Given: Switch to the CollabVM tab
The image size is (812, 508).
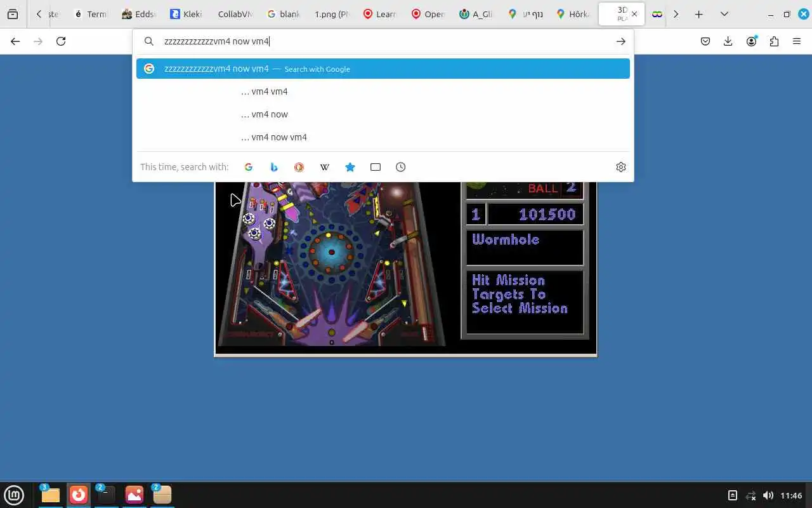Looking at the screenshot, I should (235, 14).
